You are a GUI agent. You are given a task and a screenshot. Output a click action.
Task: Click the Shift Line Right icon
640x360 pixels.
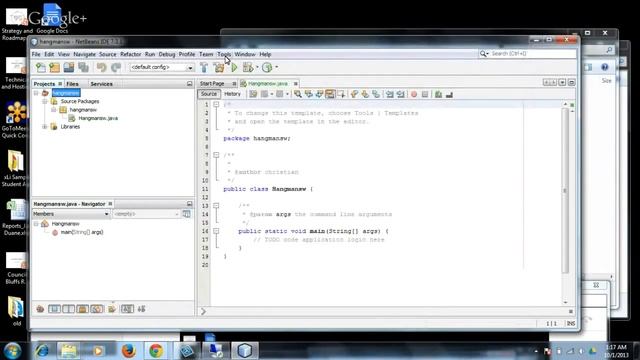point(400,94)
